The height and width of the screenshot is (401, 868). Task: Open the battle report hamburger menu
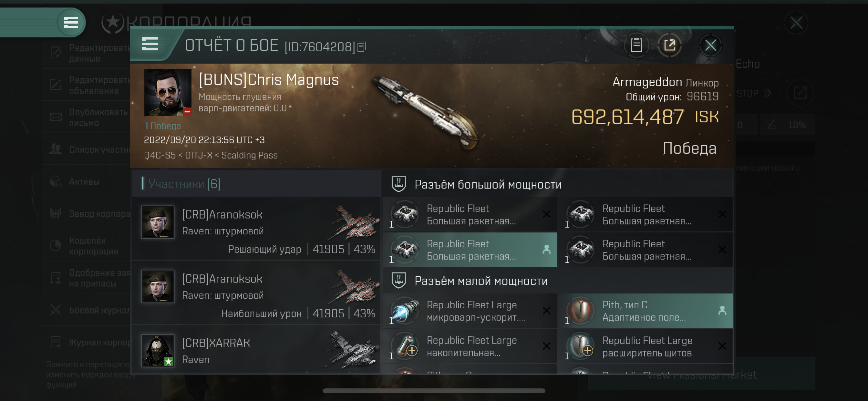pos(150,44)
